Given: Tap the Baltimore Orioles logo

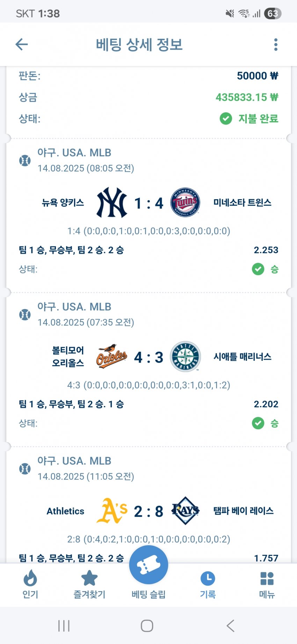Looking at the screenshot, I should 112,357.
